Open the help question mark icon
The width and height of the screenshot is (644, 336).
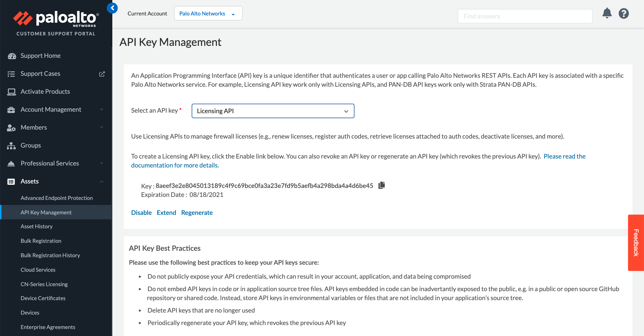tap(624, 13)
